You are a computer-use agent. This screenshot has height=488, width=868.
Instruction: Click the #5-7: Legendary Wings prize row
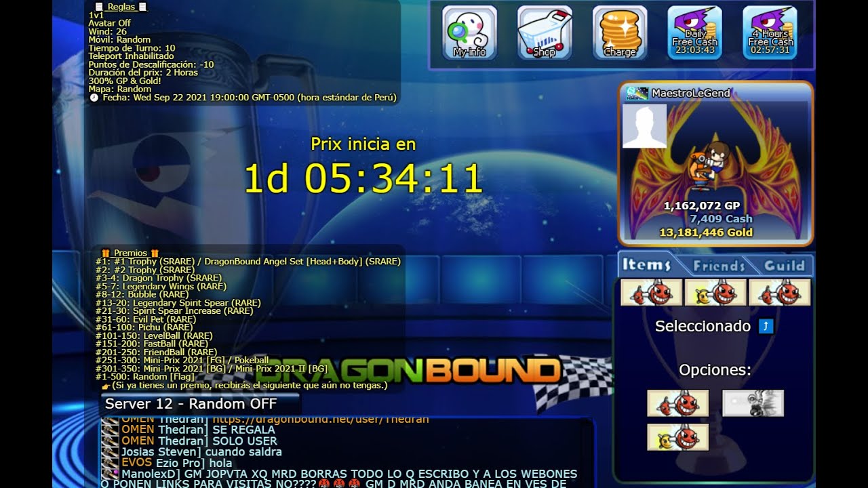pos(161,286)
